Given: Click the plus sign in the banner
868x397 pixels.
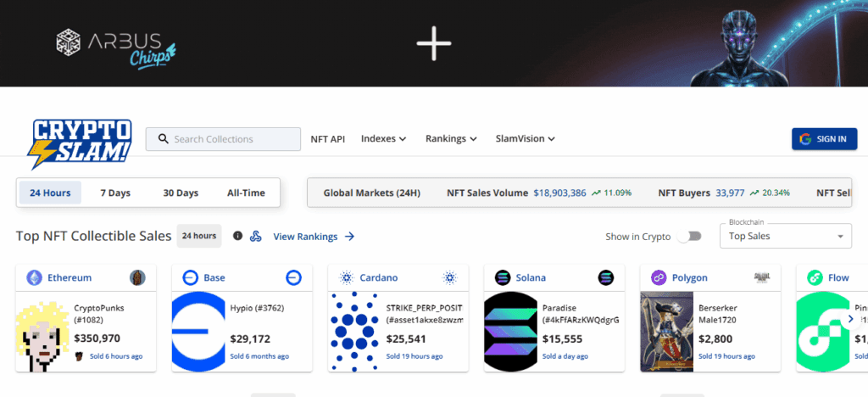Looking at the screenshot, I should [x=434, y=43].
